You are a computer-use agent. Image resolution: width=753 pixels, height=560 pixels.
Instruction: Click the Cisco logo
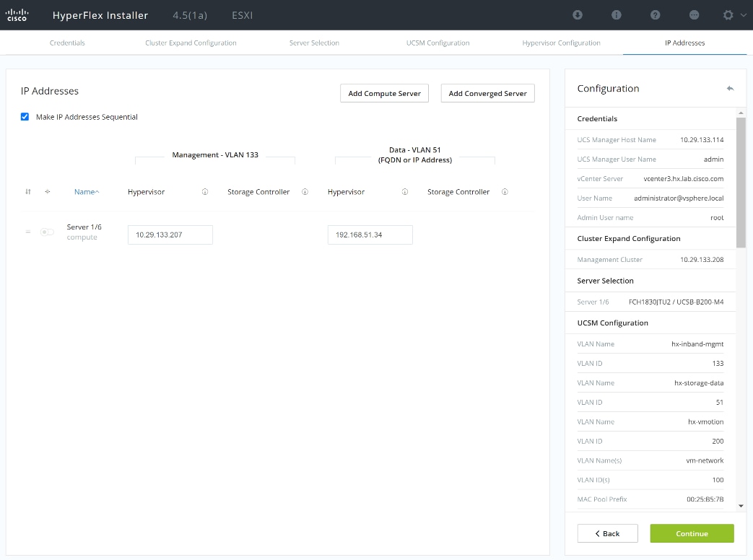pyautogui.click(x=17, y=15)
